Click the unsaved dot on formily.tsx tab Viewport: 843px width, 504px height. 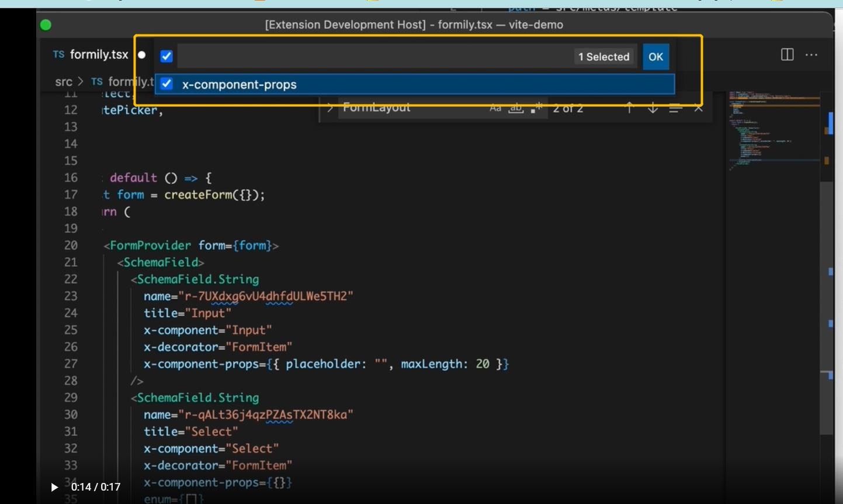(141, 55)
